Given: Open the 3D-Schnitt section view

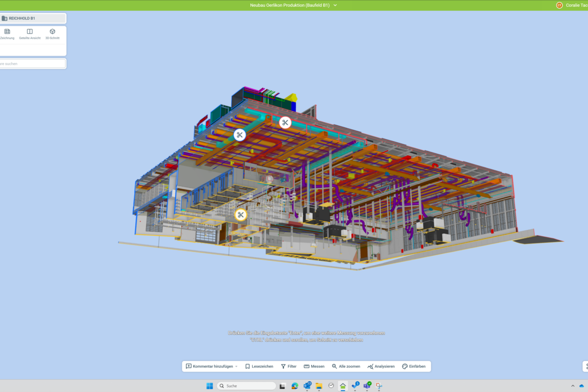Looking at the screenshot, I should pos(52,34).
